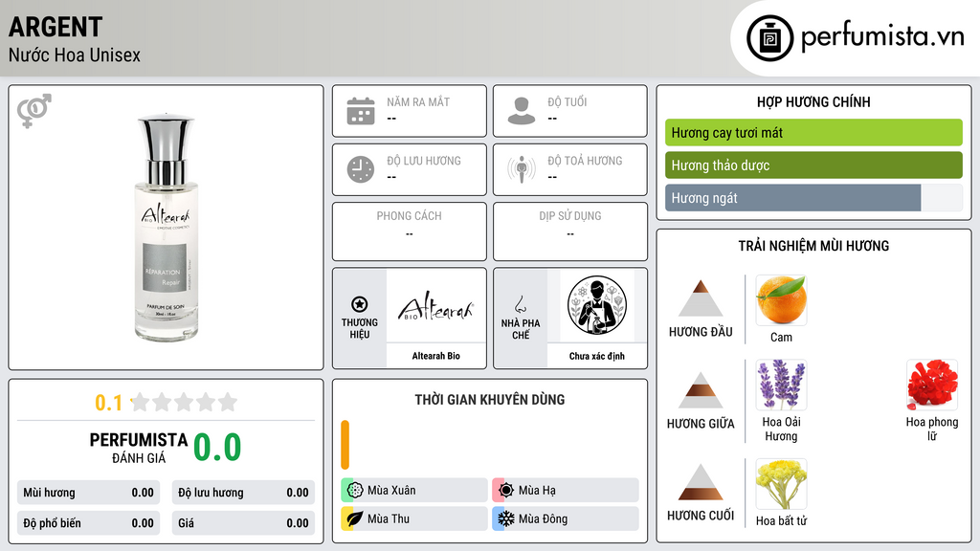Click the clock icon beside Độ lưu hương

(361, 169)
